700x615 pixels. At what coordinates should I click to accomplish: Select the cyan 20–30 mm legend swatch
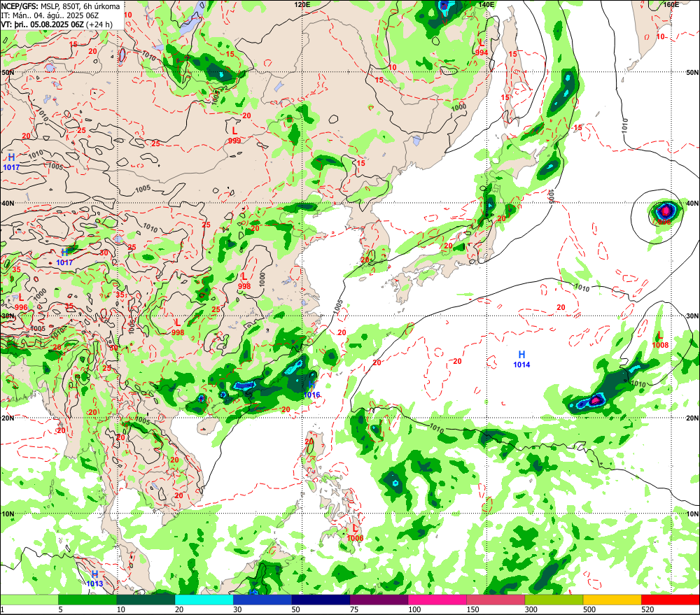pos(204,600)
